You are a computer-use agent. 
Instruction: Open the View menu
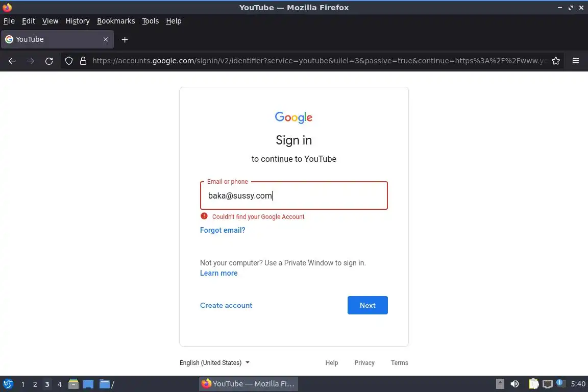click(x=50, y=21)
